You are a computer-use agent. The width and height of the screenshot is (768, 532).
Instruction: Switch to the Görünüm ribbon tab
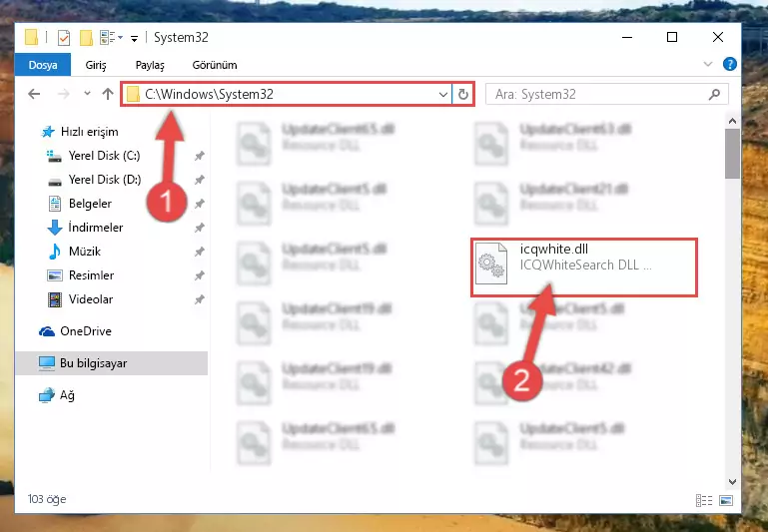215,65
